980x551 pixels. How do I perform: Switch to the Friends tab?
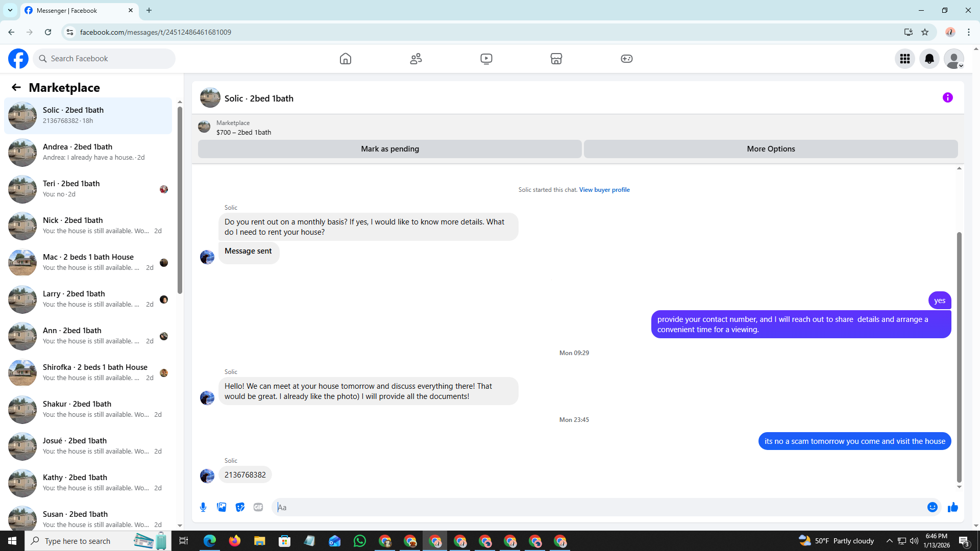[x=415, y=59]
